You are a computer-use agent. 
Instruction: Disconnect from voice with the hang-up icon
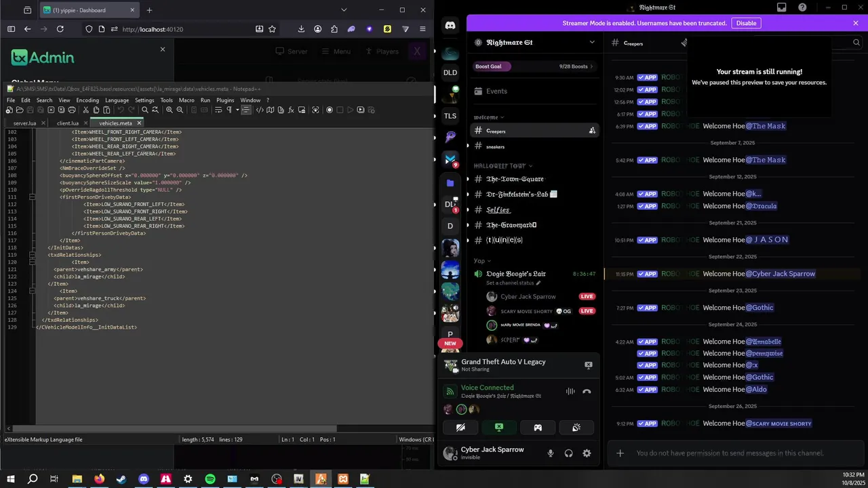point(587,391)
